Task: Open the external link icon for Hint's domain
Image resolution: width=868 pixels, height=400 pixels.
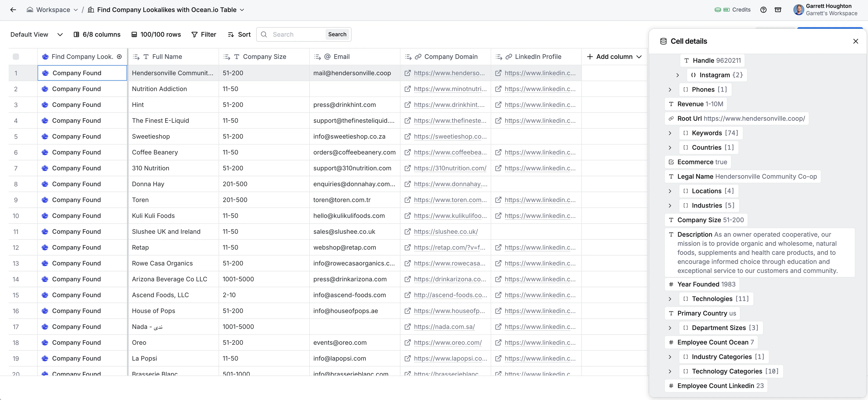Action: point(407,105)
